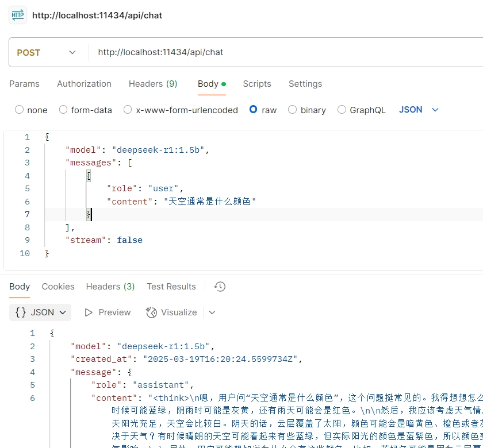Click the Visualize sparkle icon
This screenshot has width=483, height=448.
click(x=151, y=312)
